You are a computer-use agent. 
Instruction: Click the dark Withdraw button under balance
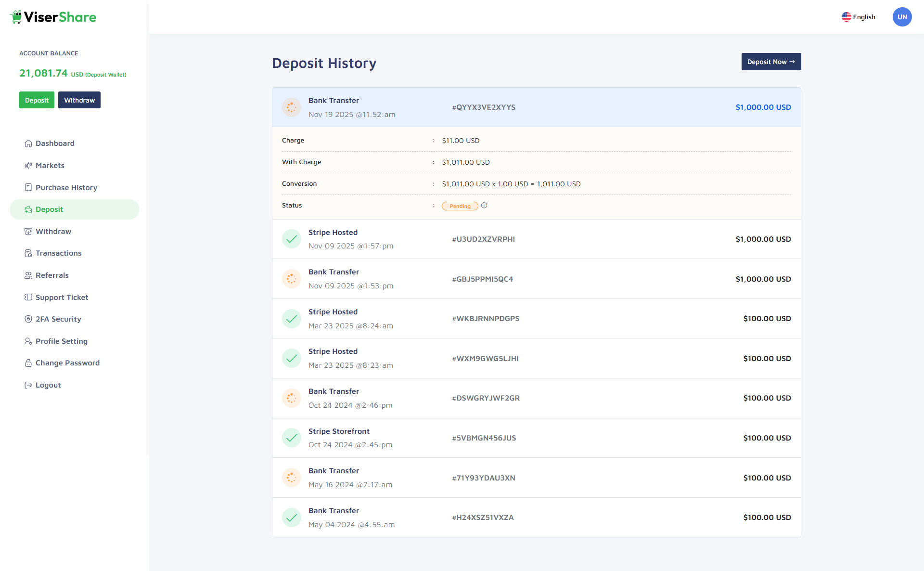[79, 100]
